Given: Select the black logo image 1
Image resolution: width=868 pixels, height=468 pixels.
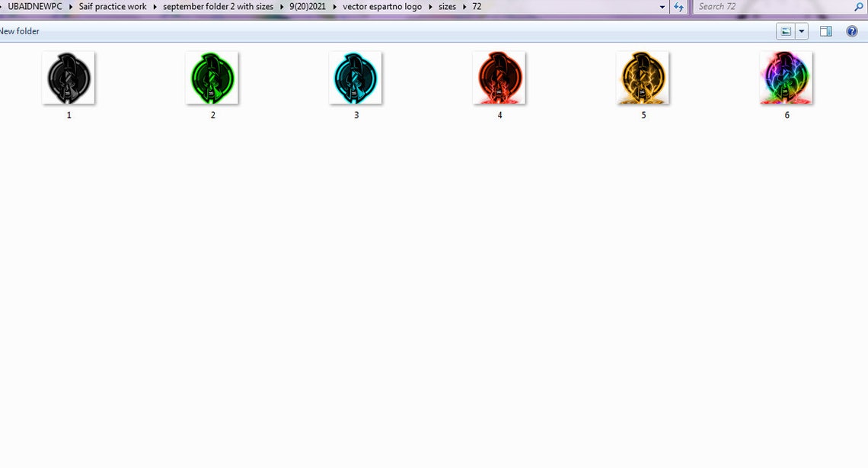Looking at the screenshot, I should coord(69,76).
